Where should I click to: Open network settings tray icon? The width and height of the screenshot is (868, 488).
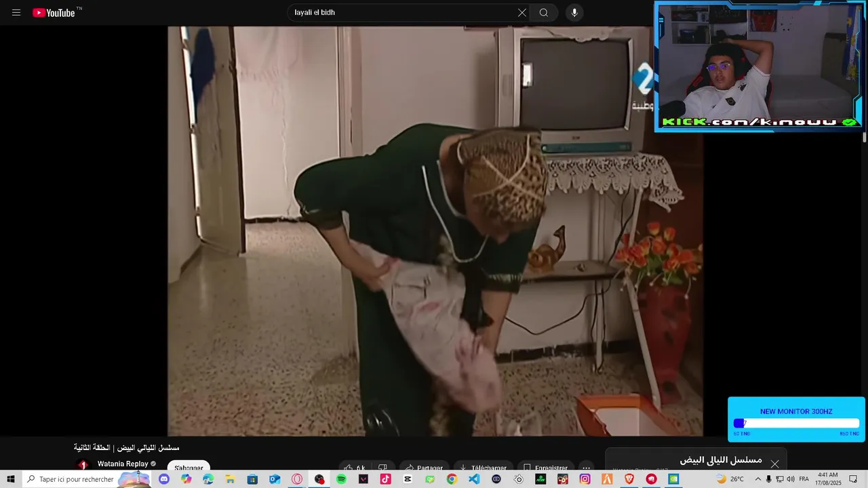click(780, 479)
